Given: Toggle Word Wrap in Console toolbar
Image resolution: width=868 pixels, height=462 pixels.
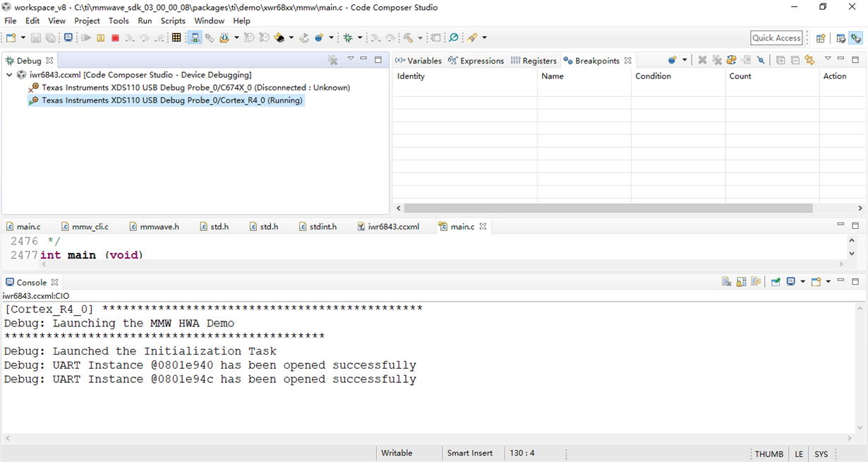Looking at the screenshot, I should (756, 282).
